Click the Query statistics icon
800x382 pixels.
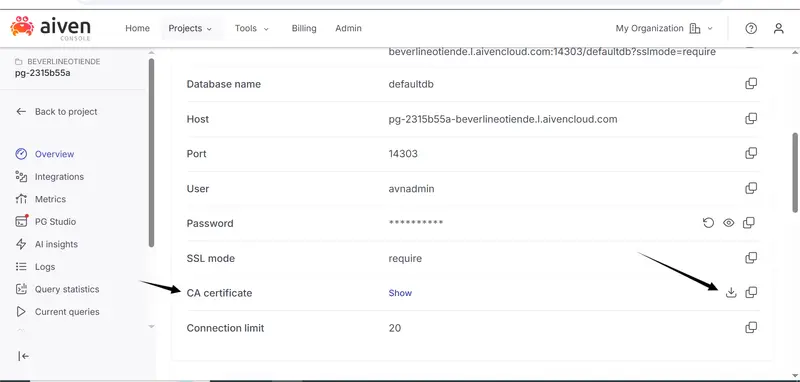(21, 289)
